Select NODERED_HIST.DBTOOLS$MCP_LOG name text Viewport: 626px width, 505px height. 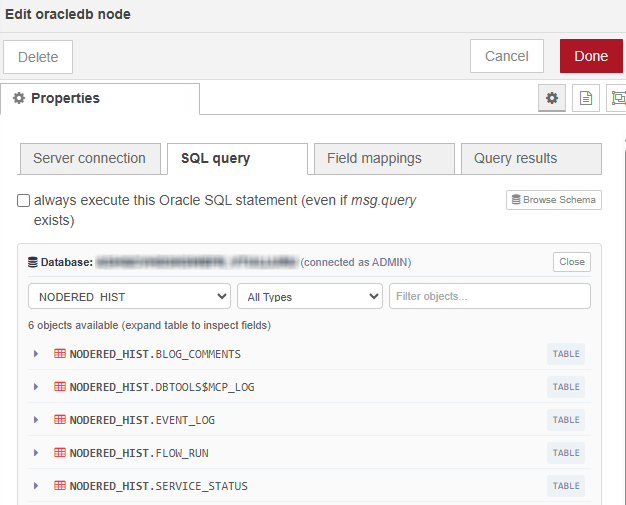click(x=162, y=387)
